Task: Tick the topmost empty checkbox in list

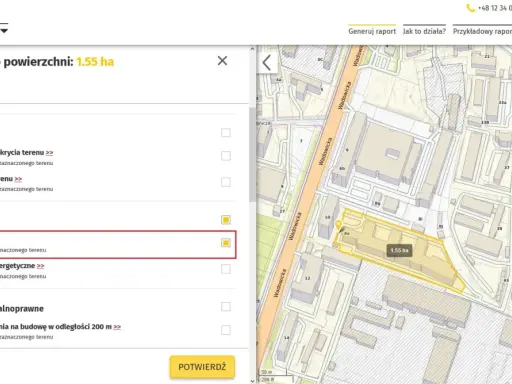Action: tap(226, 133)
